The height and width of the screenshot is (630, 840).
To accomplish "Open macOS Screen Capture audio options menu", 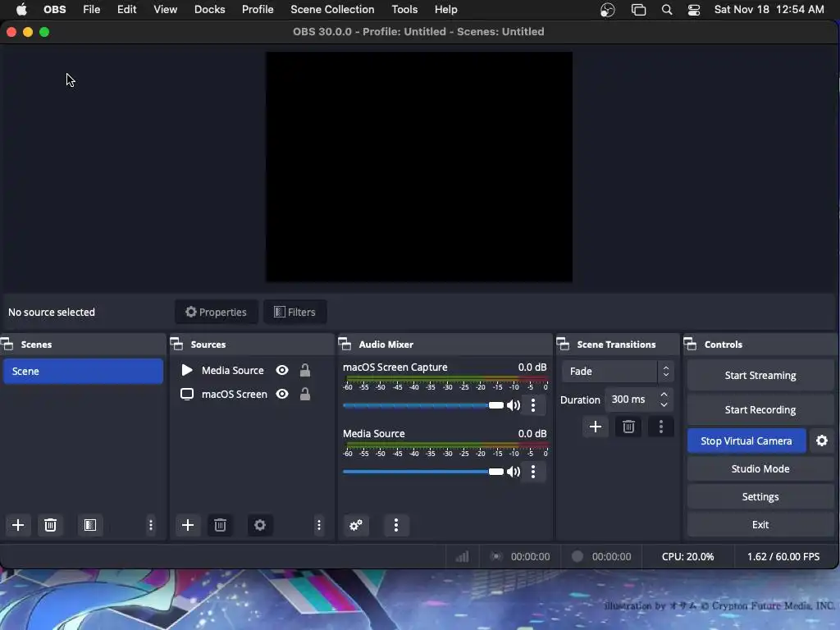I will [x=533, y=405].
